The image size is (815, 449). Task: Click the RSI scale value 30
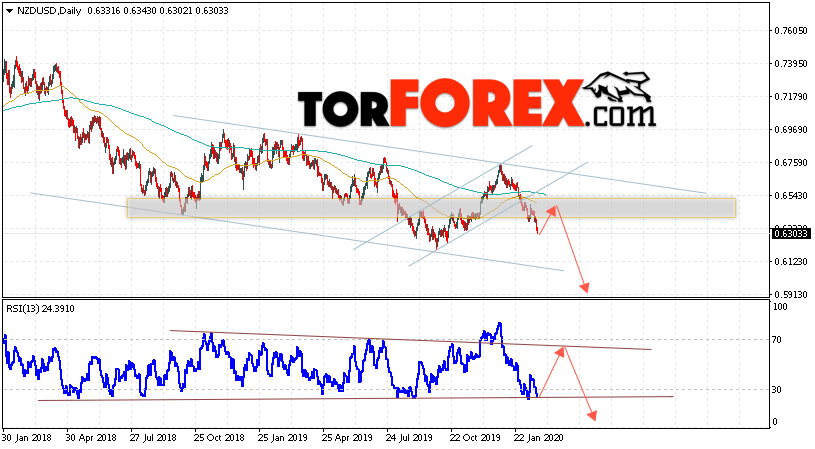tap(778, 390)
